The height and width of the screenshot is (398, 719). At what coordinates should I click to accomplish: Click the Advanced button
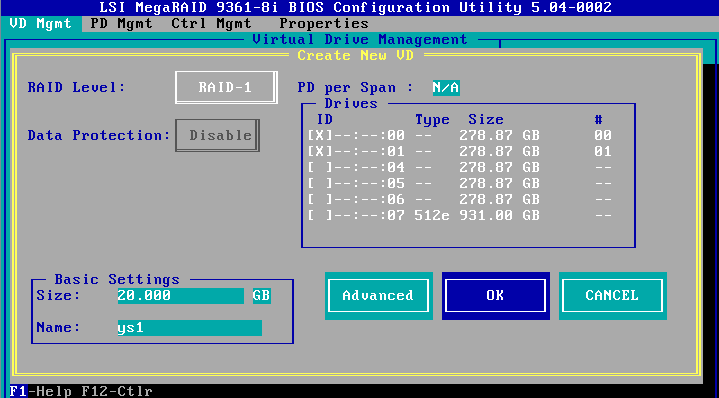379,296
